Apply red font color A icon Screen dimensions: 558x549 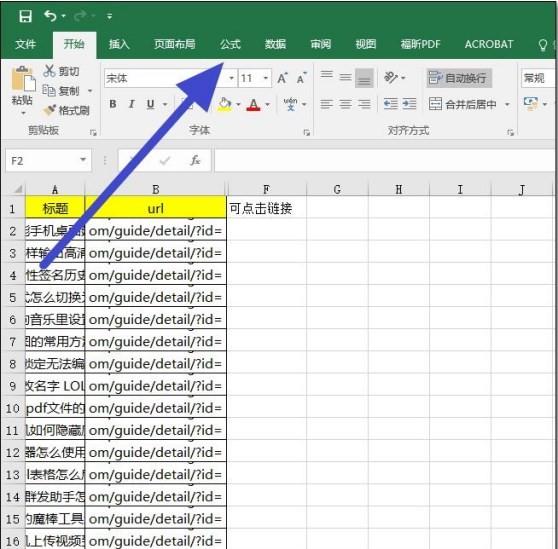pyautogui.click(x=253, y=105)
